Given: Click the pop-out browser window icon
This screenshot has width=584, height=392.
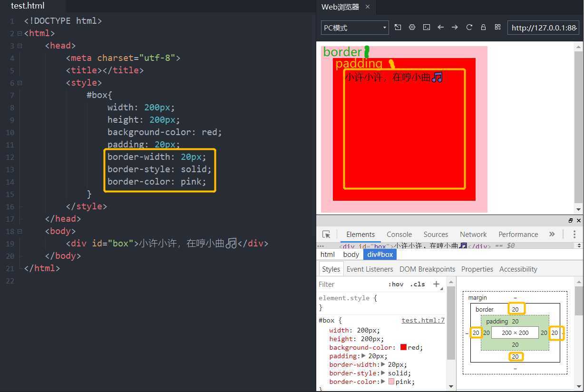Looking at the screenshot, I should 398,28.
